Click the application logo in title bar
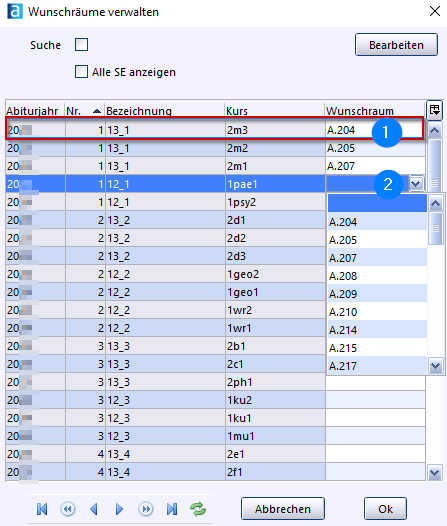447x526 pixels. point(15,11)
